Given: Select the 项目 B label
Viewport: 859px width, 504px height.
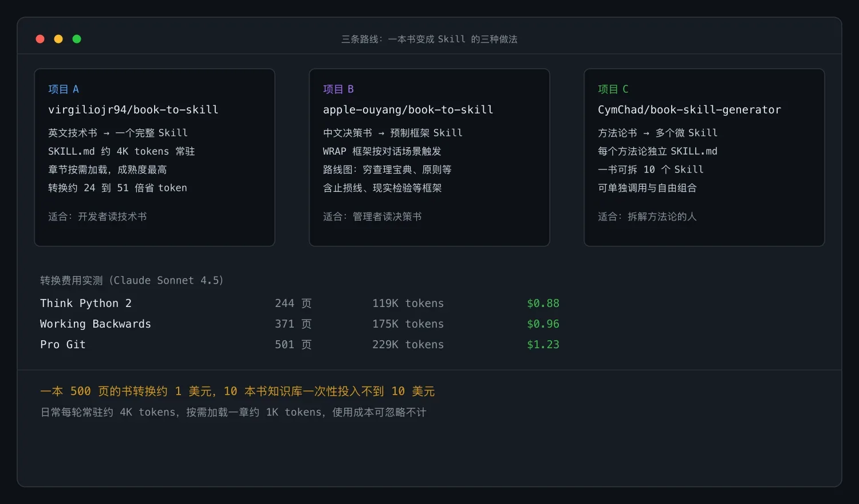Looking at the screenshot, I should [338, 89].
